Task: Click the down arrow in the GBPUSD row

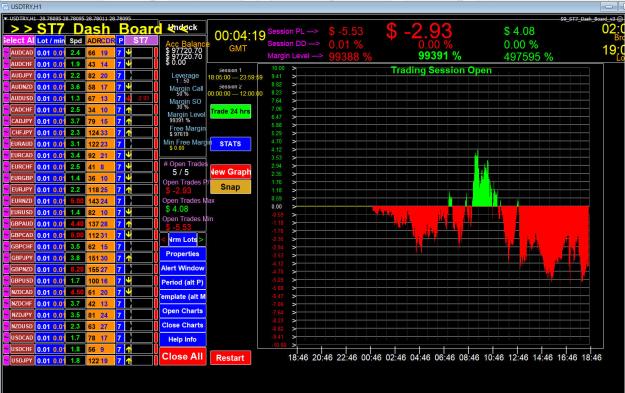Action: click(x=129, y=281)
